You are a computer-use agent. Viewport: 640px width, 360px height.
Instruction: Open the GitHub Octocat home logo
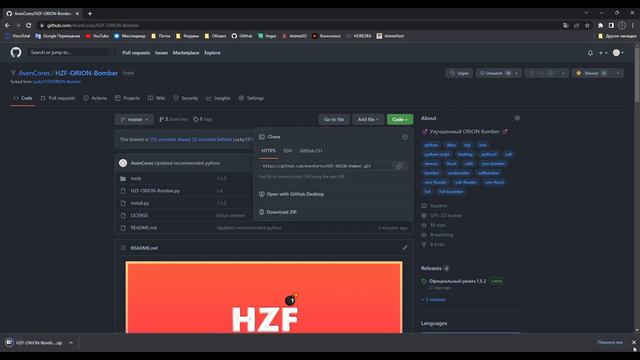tap(16, 52)
